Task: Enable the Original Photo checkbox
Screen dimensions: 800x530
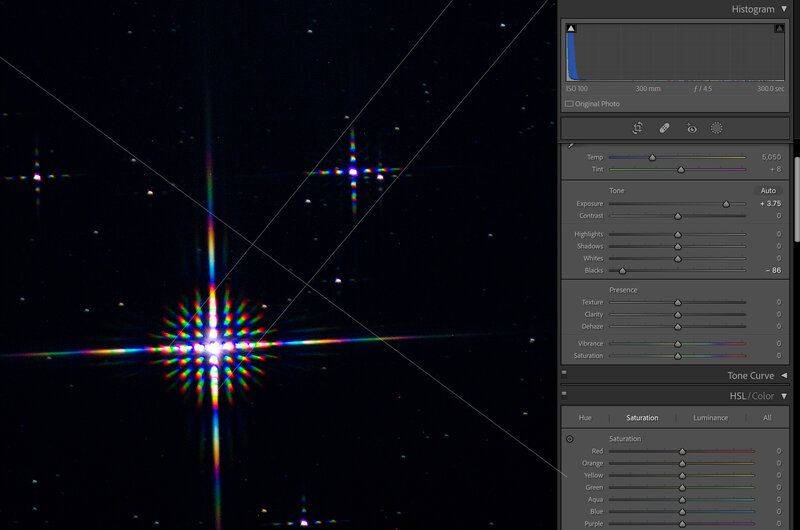Action: point(569,104)
